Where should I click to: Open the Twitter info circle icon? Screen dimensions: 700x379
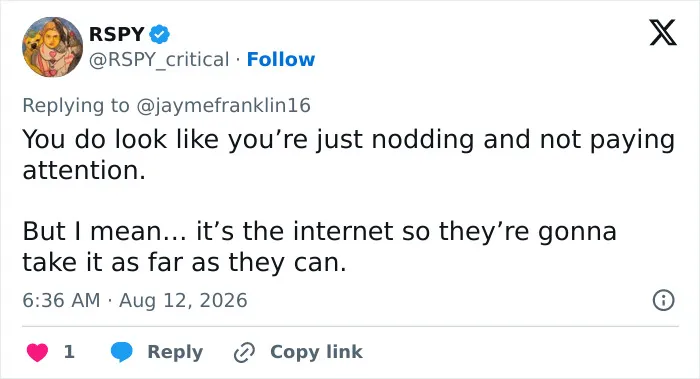point(663,300)
